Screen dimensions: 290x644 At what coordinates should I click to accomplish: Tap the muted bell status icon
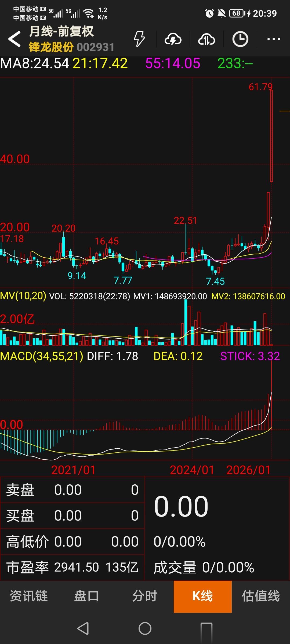222,13
